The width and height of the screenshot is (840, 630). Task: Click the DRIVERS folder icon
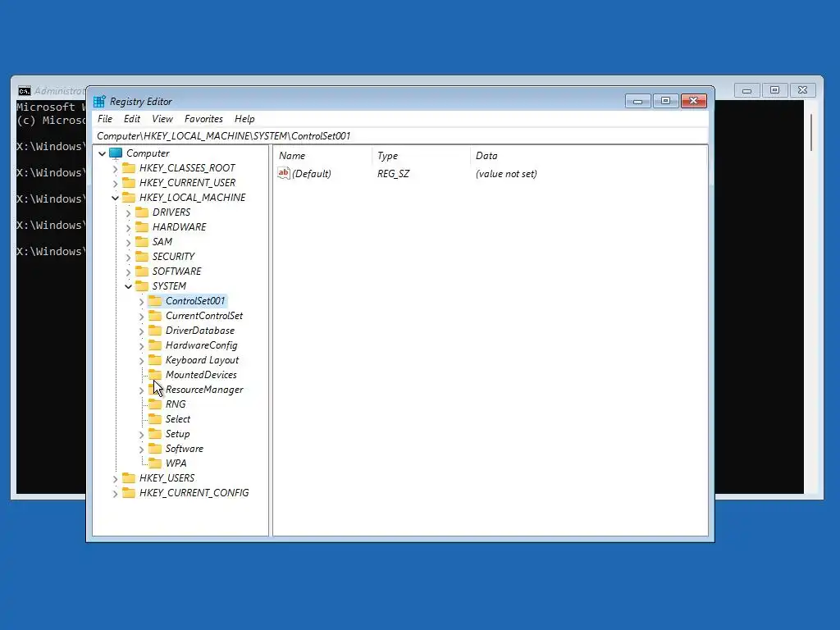pyautogui.click(x=141, y=212)
